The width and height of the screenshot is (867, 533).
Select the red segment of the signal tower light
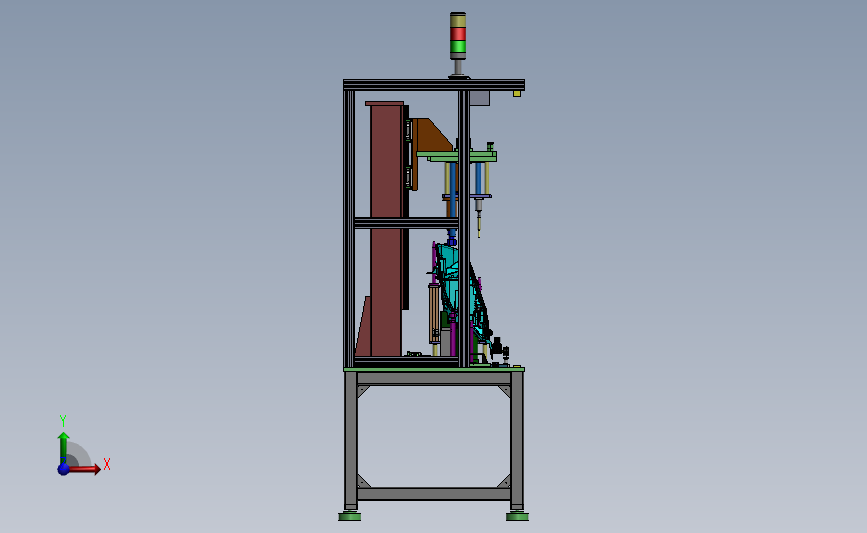[x=458, y=34]
